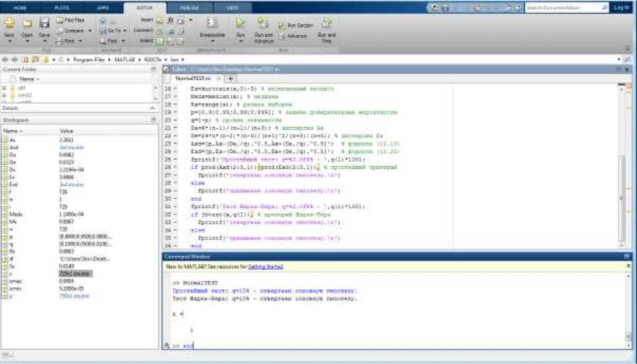Click the New file icon
Screen dimensions: 637x364
pos(9,24)
